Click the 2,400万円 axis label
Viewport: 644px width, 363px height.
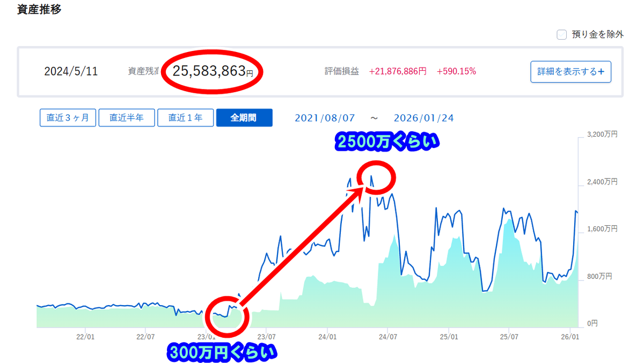point(602,182)
